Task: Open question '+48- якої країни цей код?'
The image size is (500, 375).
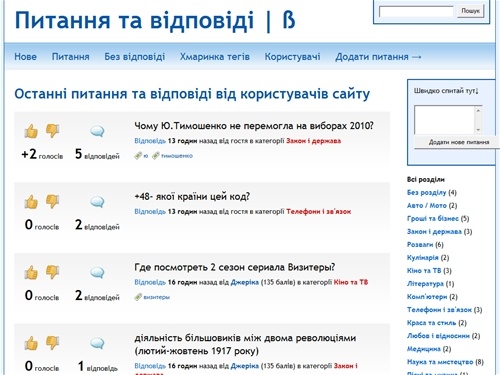Action: point(192,196)
